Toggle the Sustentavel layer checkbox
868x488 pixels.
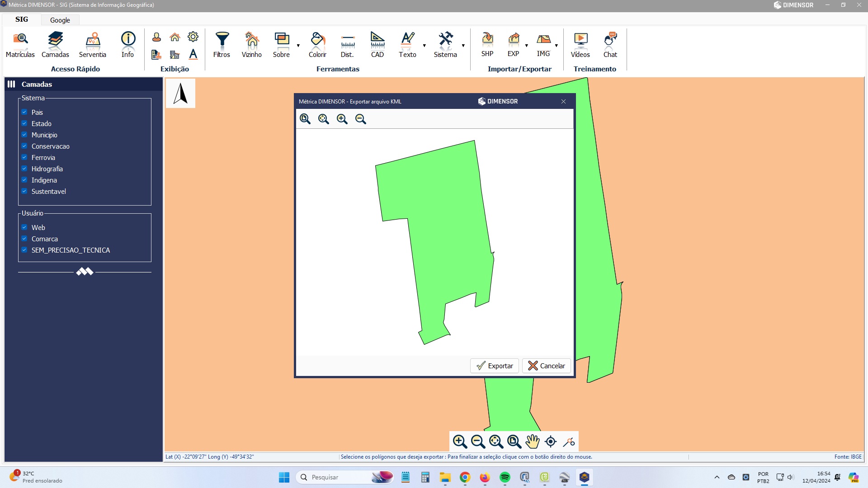click(x=24, y=191)
